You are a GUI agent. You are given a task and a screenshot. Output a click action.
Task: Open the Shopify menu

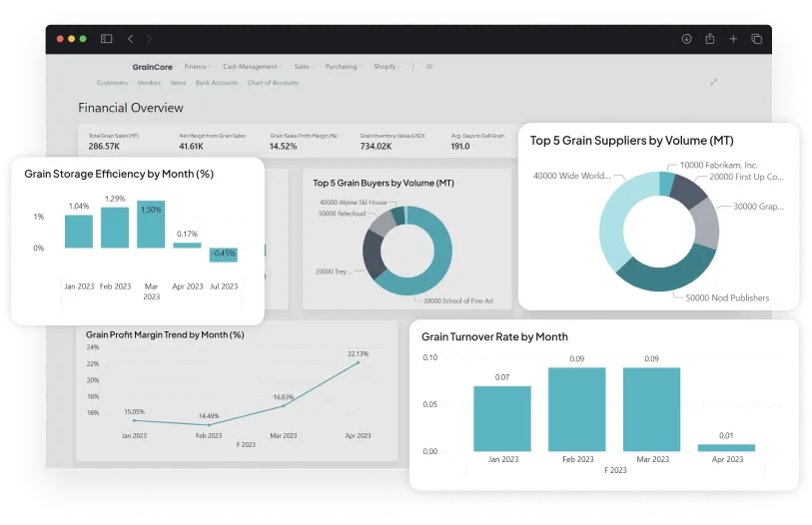[x=388, y=67]
